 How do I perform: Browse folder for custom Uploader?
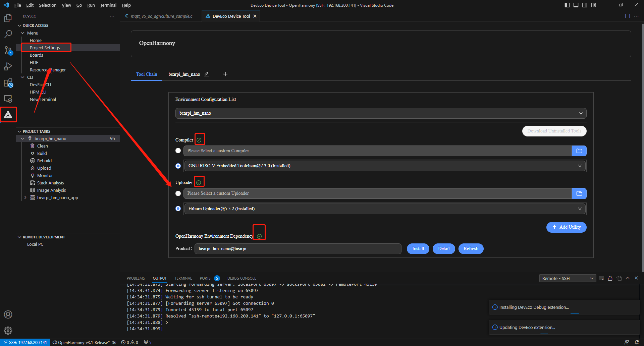click(x=579, y=193)
